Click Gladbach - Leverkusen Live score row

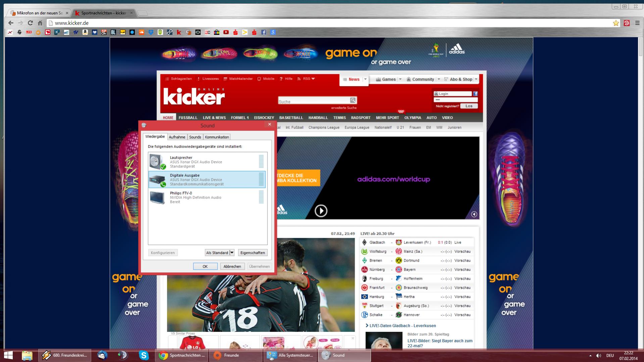(x=417, y=242)
